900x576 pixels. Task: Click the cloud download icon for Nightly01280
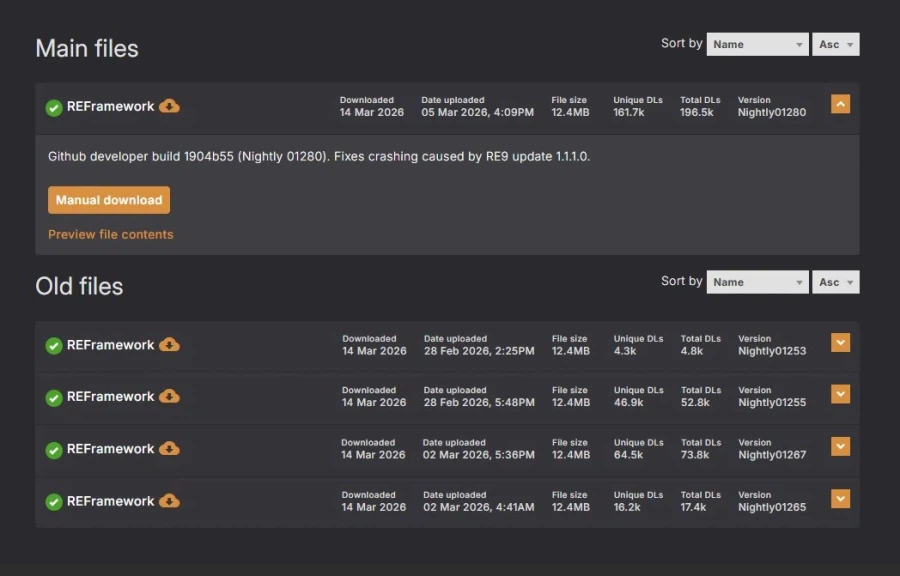click(x=170, y=106)
